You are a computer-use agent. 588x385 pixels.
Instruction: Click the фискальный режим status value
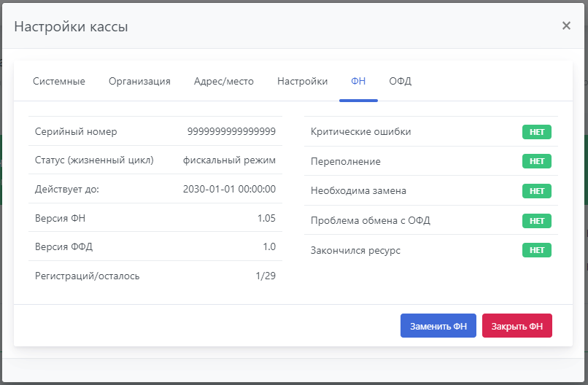coord(229,160)
